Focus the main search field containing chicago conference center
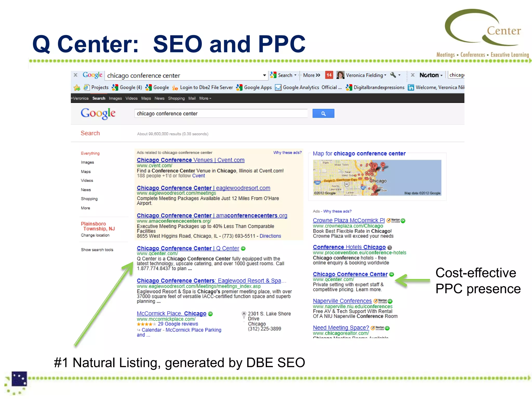 [221, 114]
